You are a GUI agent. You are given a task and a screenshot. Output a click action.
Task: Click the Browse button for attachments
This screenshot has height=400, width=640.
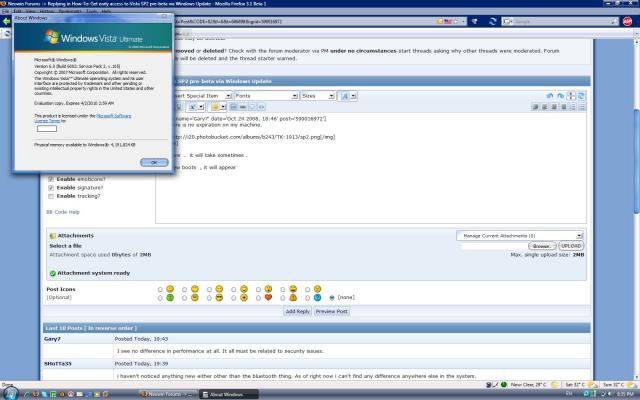coord(542,246)
